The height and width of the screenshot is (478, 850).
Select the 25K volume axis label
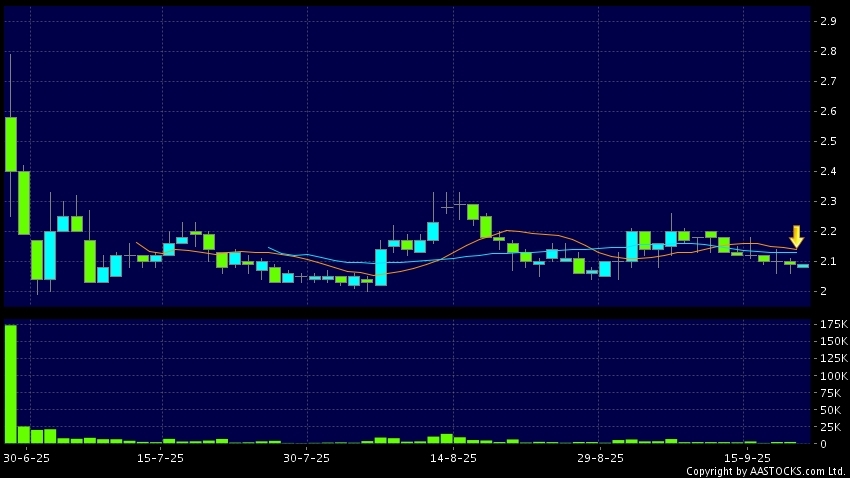pos(832,427)
